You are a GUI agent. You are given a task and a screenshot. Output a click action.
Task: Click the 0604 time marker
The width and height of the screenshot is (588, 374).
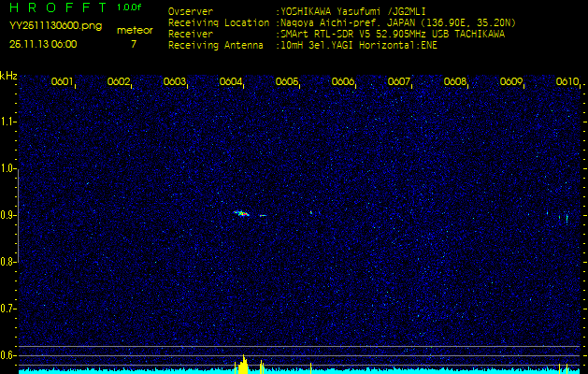tap(230, 81)
